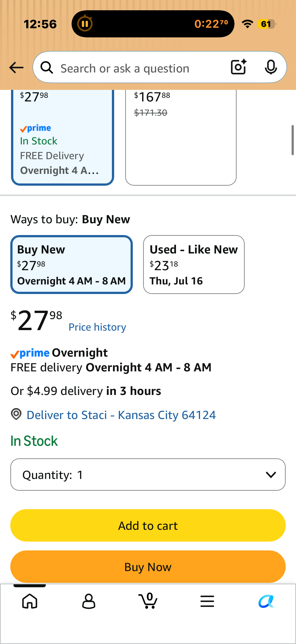
Task: Choose the $167.88 variant card
Action: pyautogui.click(x=181, y=137)
